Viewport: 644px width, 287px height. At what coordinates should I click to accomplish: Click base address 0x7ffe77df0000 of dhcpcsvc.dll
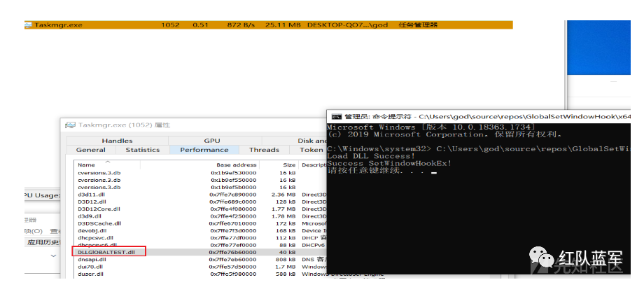tap(232, 238)
